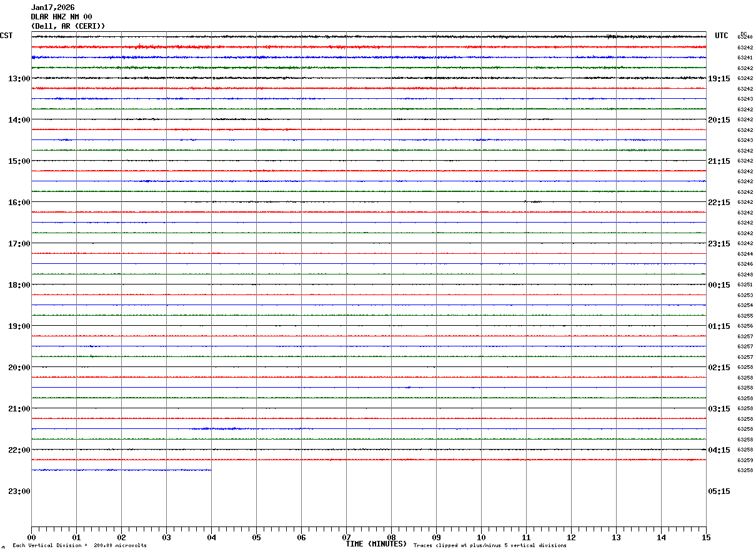This screenshot has width=756, height=554.
Task: Select DC offset value 63246
Action: [745, 264]
